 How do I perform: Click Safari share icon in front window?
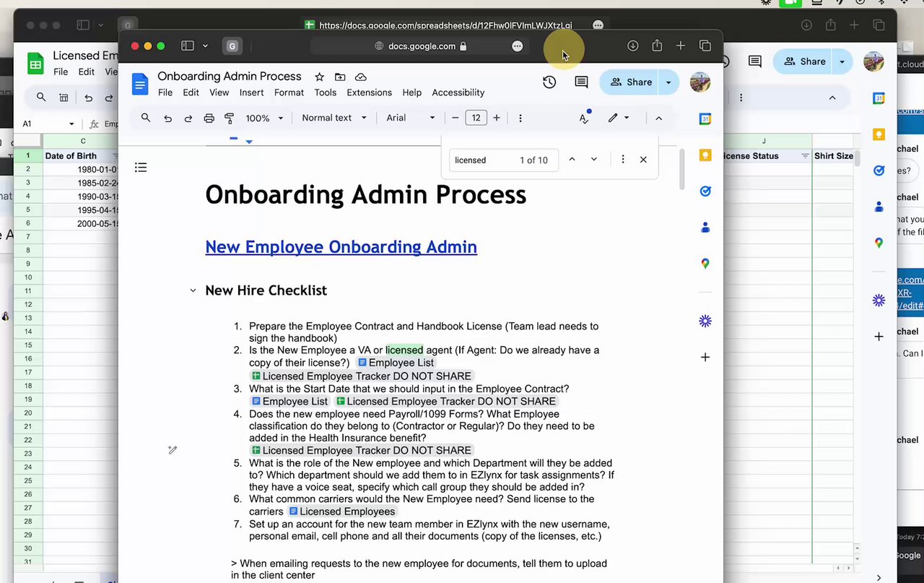[657, 46]
